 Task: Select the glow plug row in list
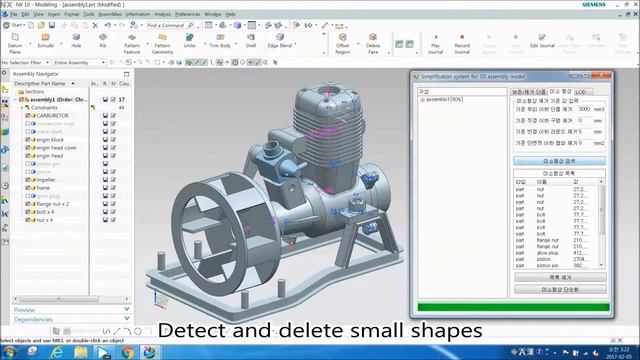tap(556, 253)
